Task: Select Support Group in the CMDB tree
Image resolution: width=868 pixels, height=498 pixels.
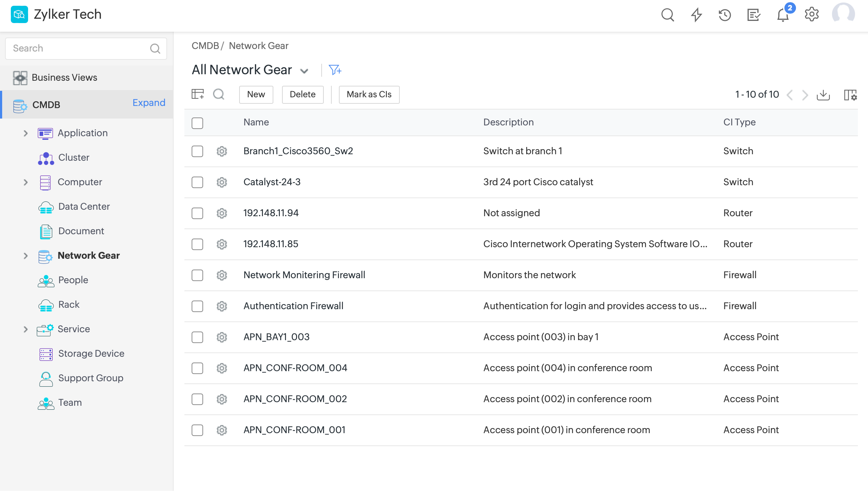Action: click(x=90, y=378)
